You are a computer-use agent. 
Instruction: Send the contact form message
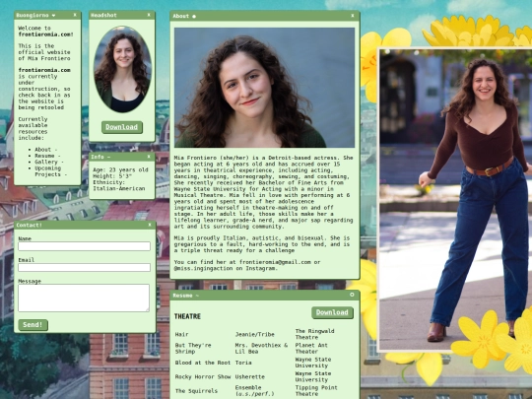tap(33, 325)
